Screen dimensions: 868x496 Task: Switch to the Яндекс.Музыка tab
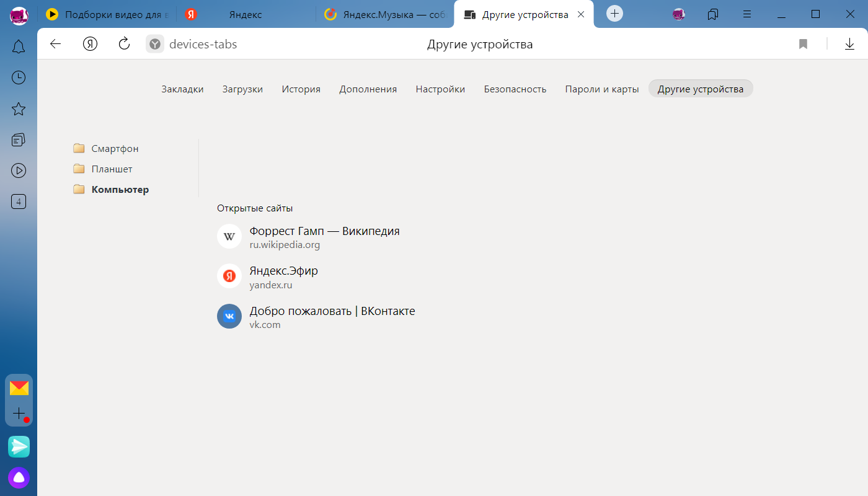click(384, 14)
